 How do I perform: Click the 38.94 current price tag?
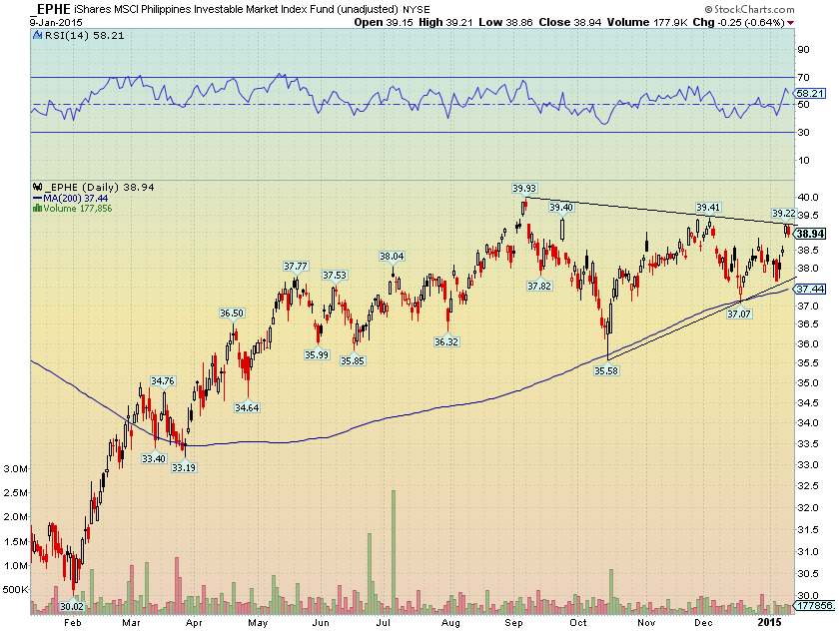click(x=810, y=234)
